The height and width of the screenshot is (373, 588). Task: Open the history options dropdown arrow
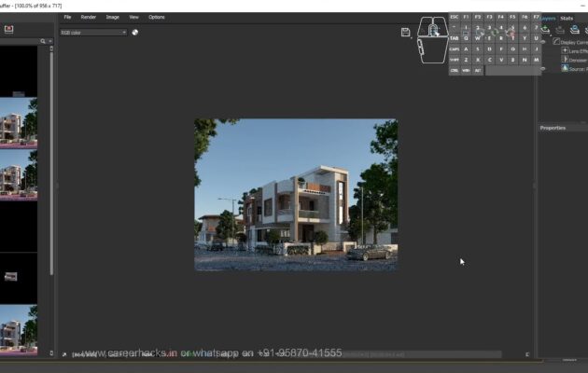click(49, 41)
